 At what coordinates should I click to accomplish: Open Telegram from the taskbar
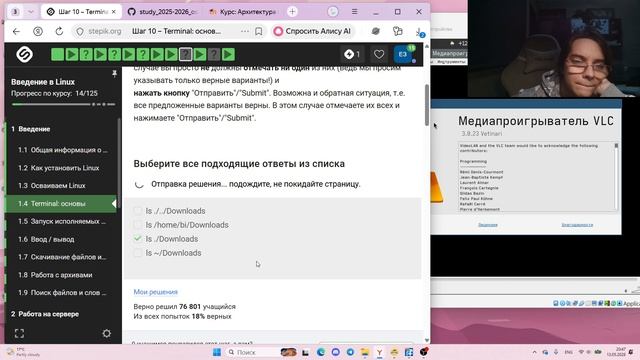[350, 352]
